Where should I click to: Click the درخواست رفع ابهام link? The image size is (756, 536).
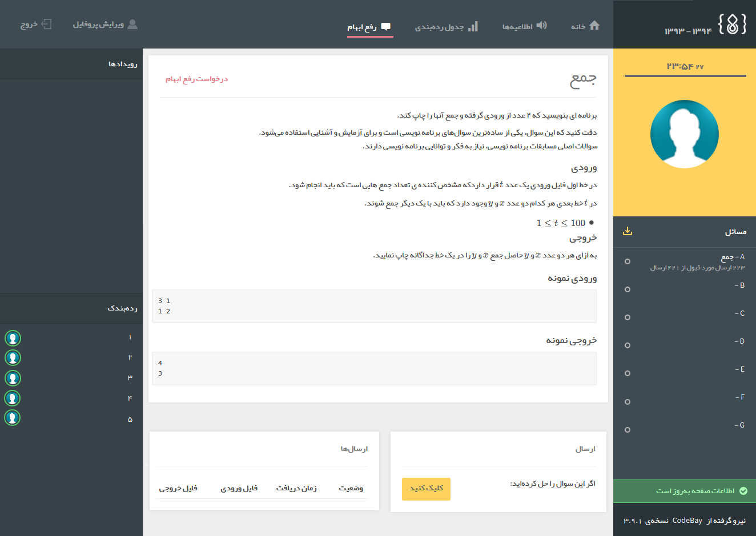pos(196,79)
